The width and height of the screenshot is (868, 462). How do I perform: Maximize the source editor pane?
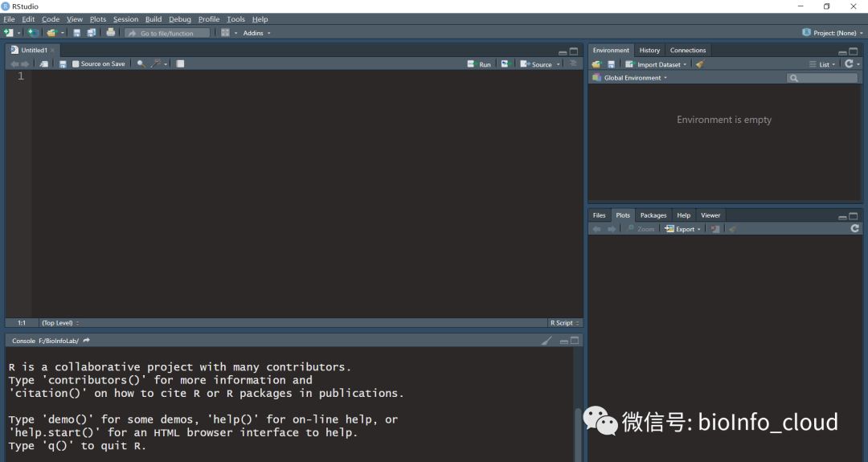574,51
